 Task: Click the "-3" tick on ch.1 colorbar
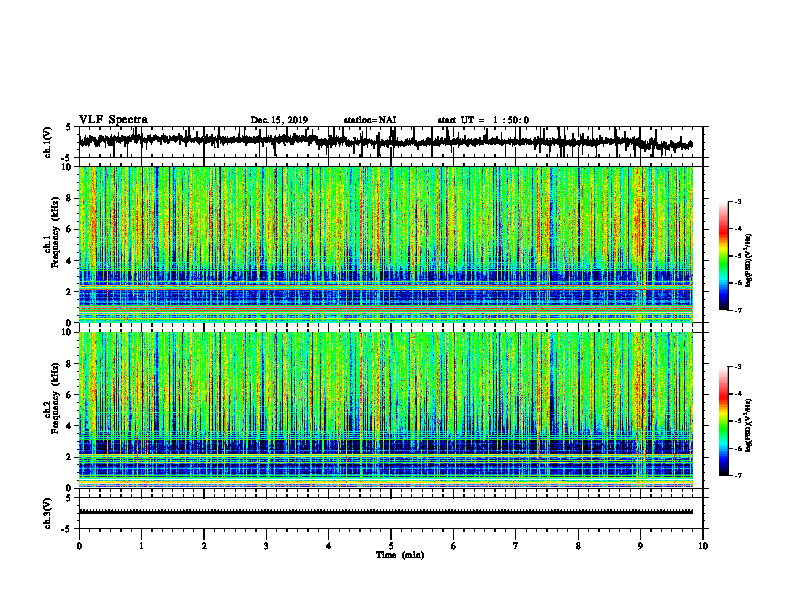point(738,201)
